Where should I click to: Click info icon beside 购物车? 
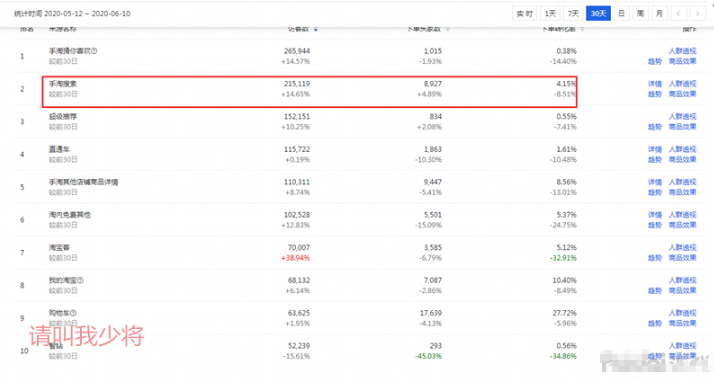point(73,313)
